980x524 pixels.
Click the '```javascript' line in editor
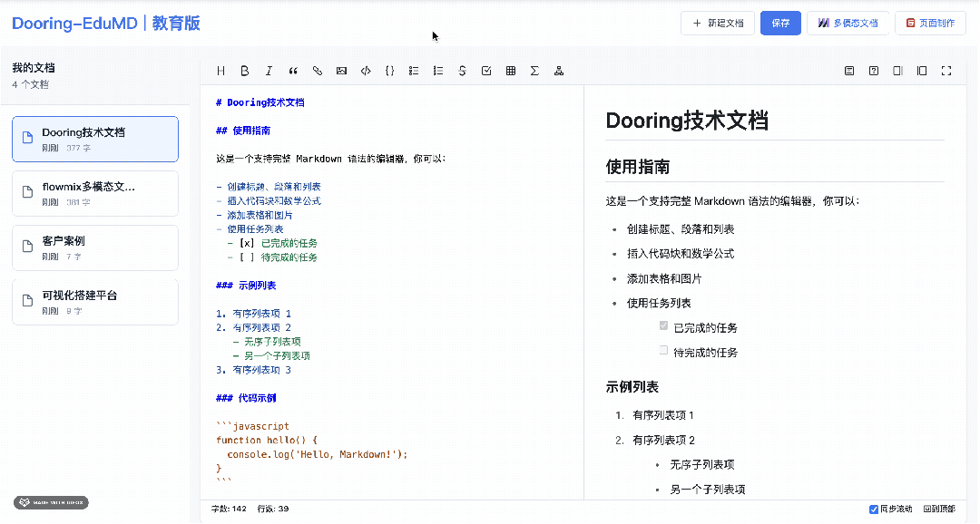[x=252, y=426]
